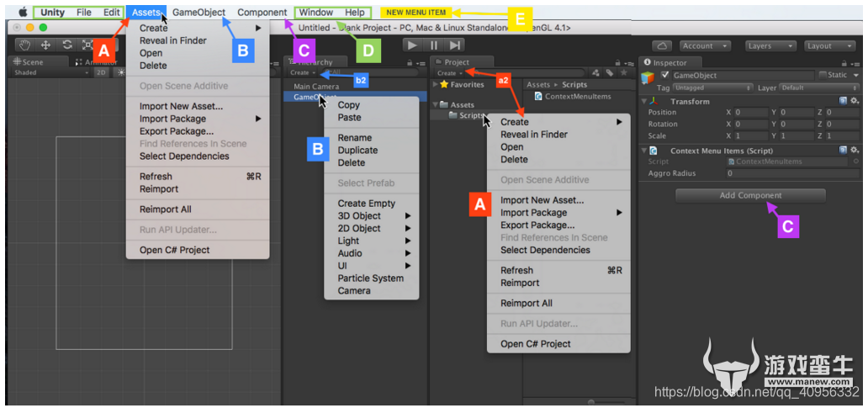Expand the Favorites tree node
The image size is (868, 408).
435,85
